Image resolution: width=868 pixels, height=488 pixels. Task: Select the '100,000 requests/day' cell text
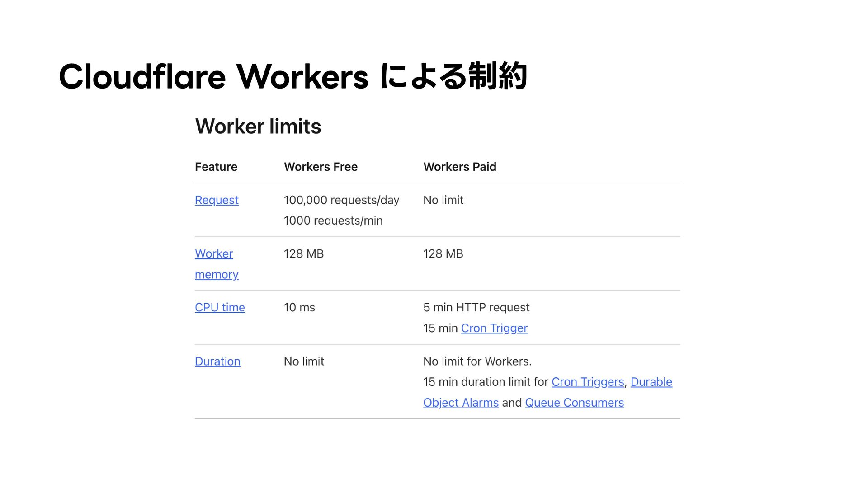[341, 200]
